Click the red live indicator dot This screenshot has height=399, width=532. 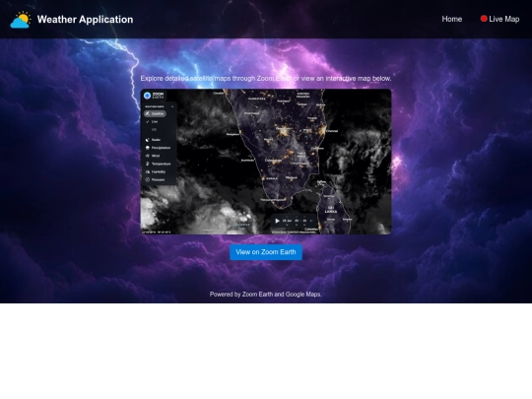pyautogui.click(x=484, y=19)
